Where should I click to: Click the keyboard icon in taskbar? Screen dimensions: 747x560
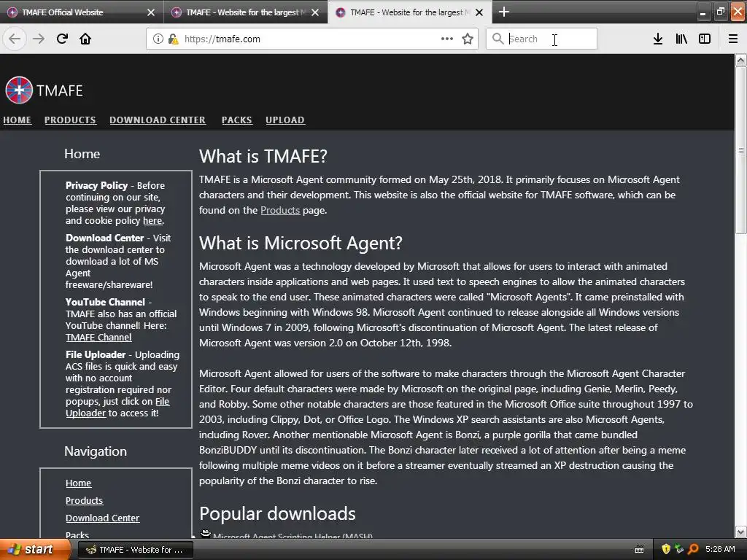click(639, 550)
